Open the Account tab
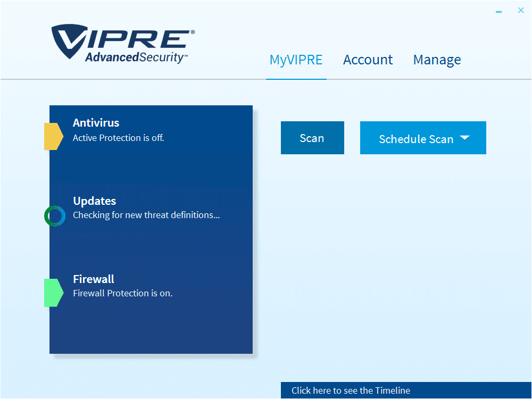 click(368, 60)
